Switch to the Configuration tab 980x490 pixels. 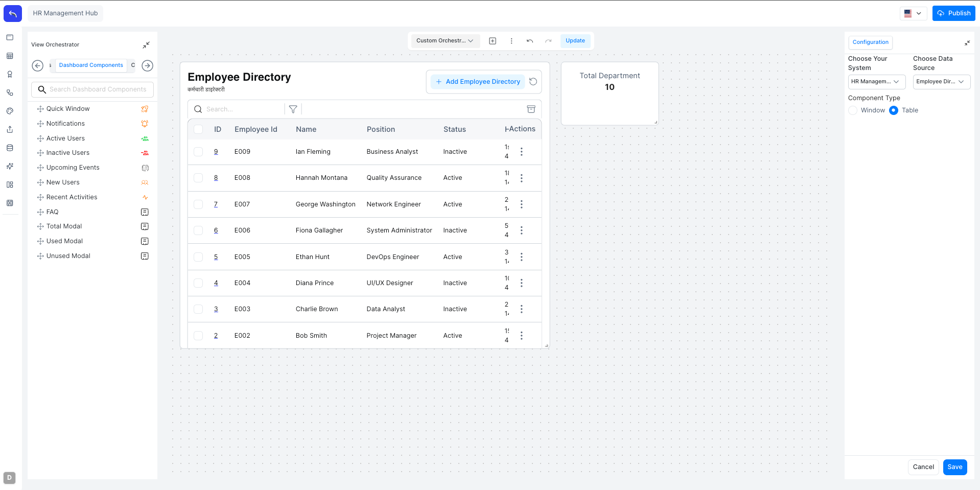coord(870,42)
